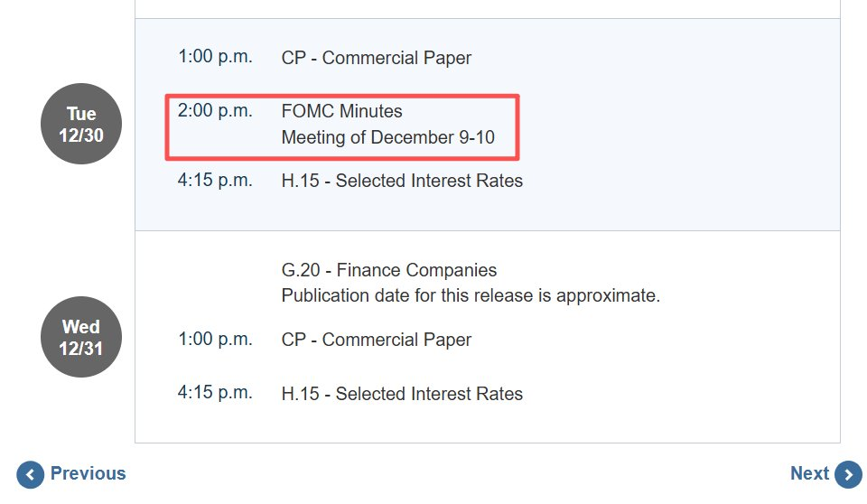867x504 pixels.
Task: Click the approximate publication date note
Action: (471, 295)
